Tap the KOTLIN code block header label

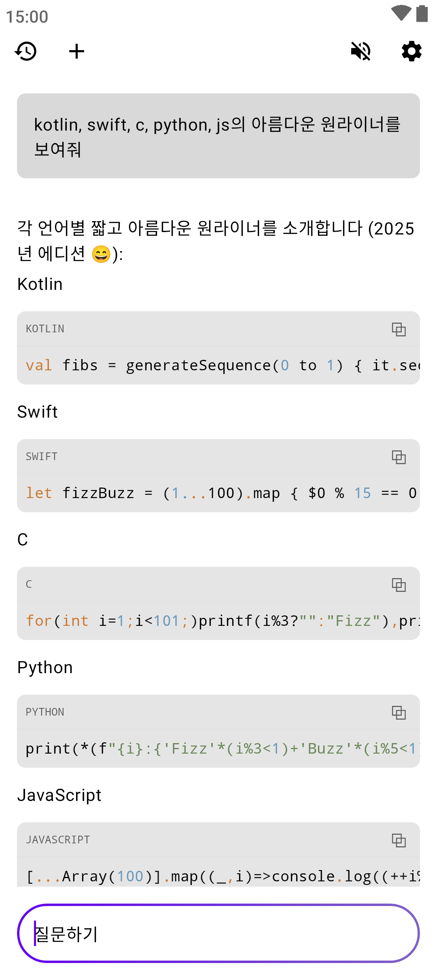coord(45,329)
